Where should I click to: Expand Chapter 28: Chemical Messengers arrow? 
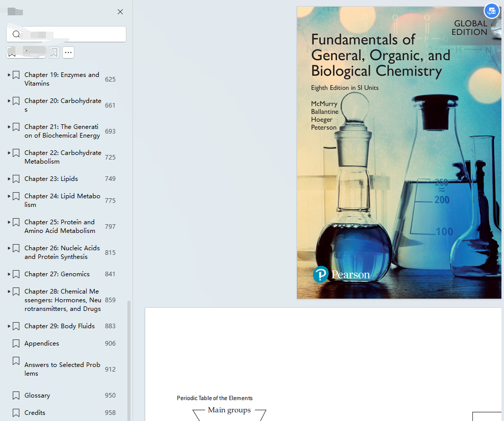point(9,292)
